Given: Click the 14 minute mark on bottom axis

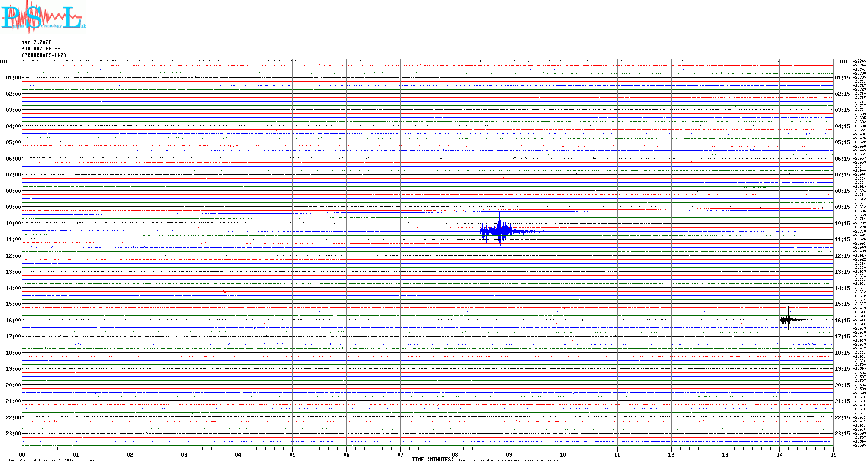Looking at the screenshot, I should 779,454.
